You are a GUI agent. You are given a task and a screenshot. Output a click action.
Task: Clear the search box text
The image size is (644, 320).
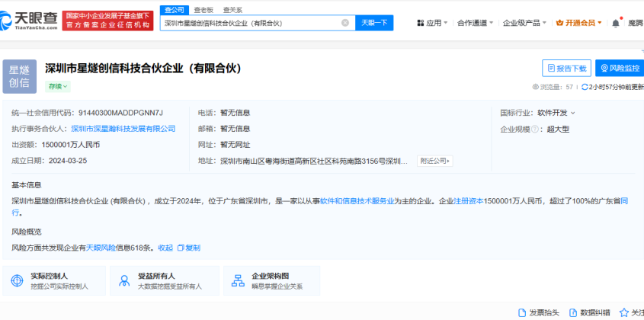345,23
